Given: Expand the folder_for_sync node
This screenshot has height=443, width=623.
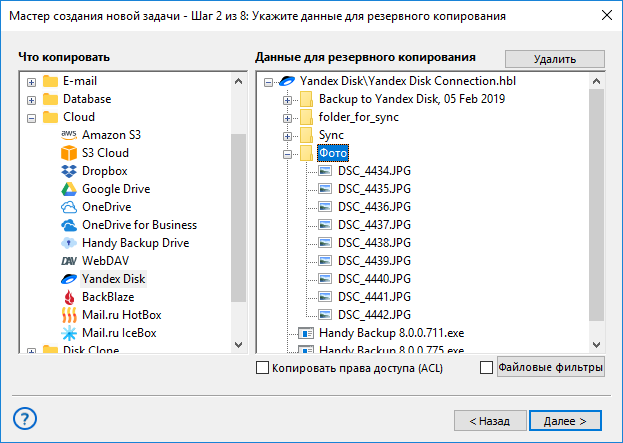Looking at the screenshot, I should coord(289,117).
